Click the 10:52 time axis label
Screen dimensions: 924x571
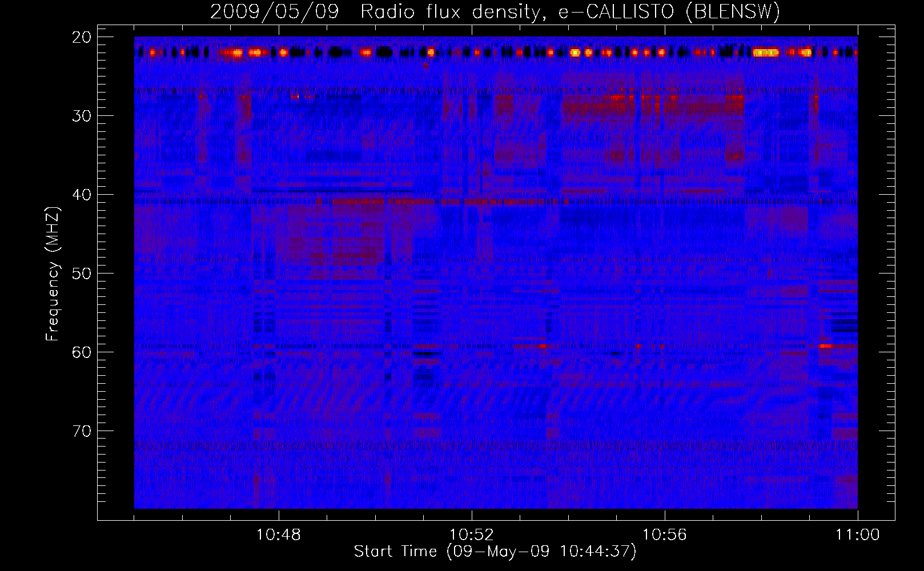[x=472, y=535]
